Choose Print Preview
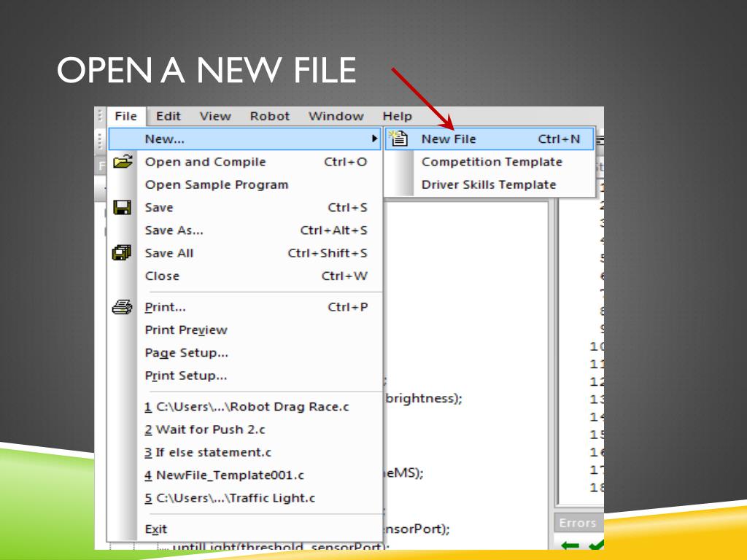 point(245,330)
